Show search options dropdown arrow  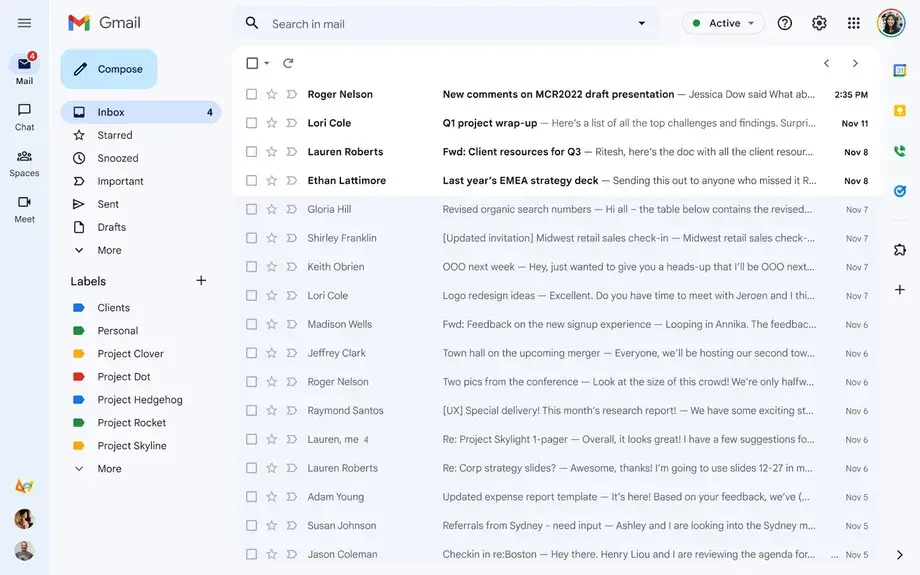point(641,23)
